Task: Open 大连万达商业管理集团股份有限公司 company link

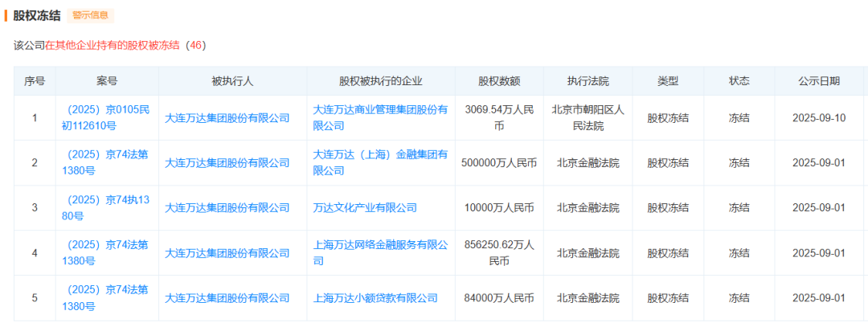Action: click(x=380, y=118)
